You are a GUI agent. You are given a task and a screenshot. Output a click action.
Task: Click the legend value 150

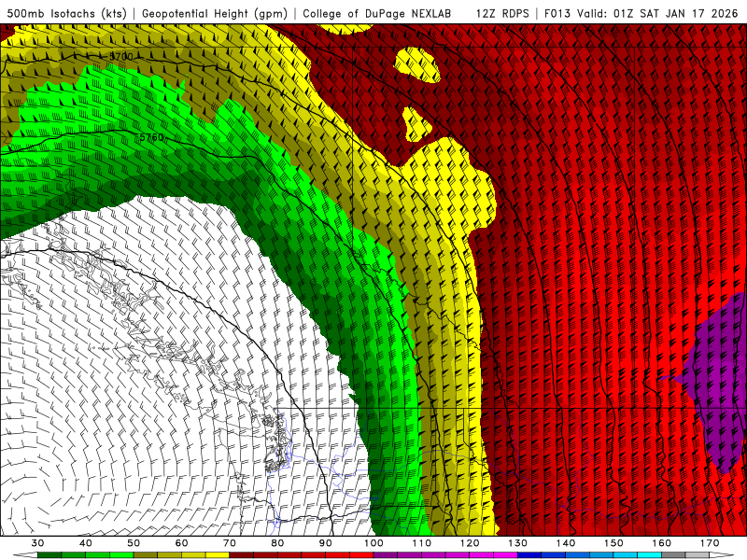click(613, 543)
